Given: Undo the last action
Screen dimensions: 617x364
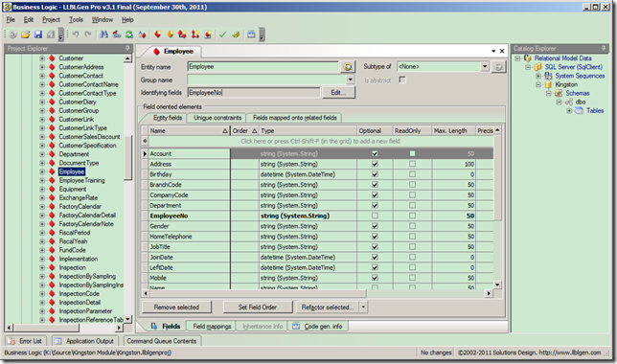Looking at the screenshot, I should point(76,34).
